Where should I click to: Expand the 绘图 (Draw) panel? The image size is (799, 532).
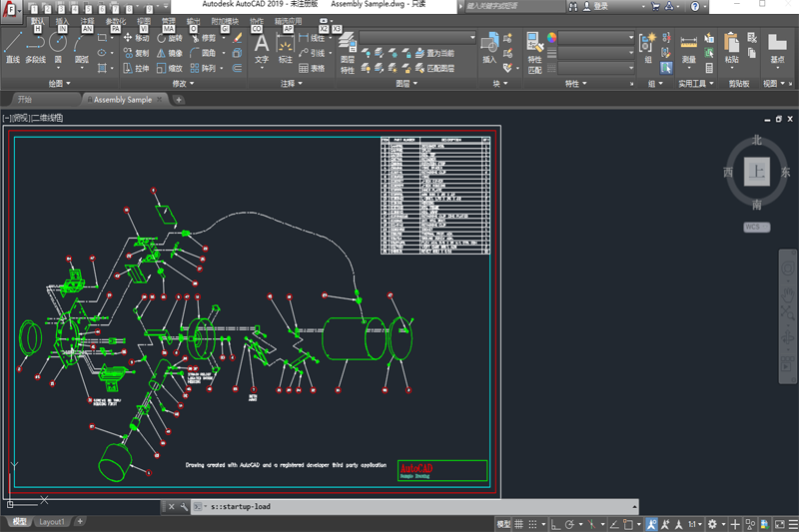pyautogui.click(x=59, y=84)
